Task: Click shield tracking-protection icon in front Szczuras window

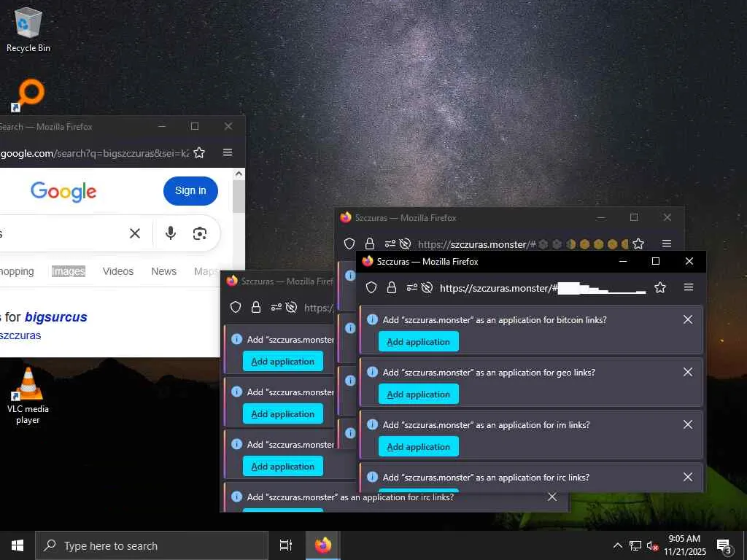Action: 371,287
